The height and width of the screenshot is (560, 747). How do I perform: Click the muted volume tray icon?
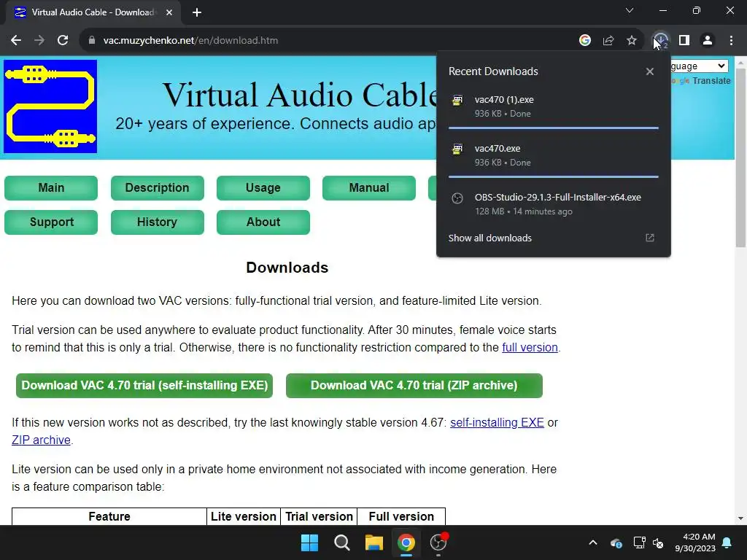click(x=658, y=542)
